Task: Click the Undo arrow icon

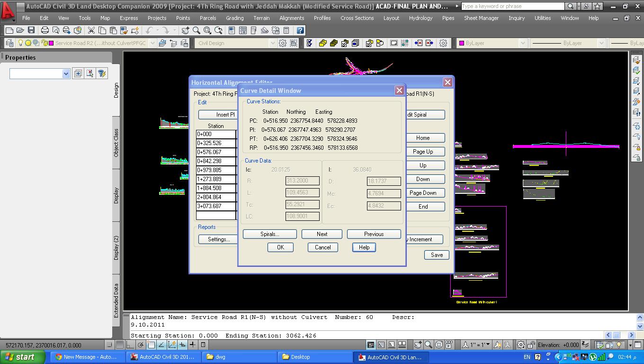Action: pos(149,30)
